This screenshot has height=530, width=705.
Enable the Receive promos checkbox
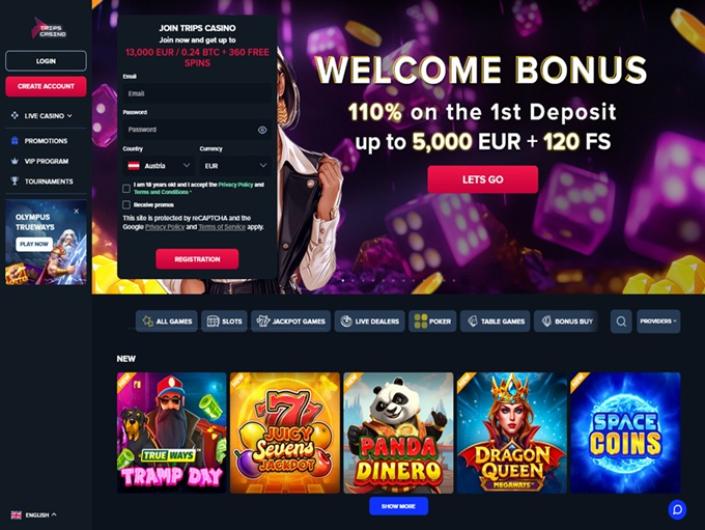[126, 205]
